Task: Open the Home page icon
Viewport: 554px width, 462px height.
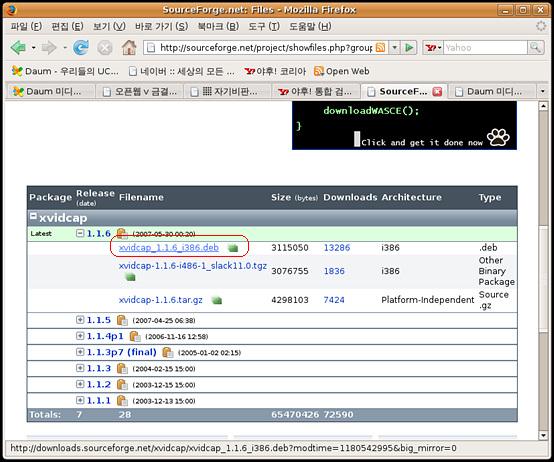Action: (x=129, y=47)
